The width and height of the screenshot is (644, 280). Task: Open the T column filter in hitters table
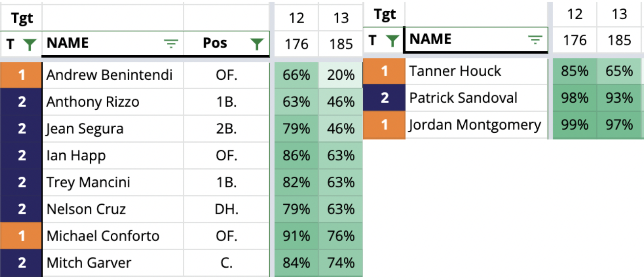[30, 43]
